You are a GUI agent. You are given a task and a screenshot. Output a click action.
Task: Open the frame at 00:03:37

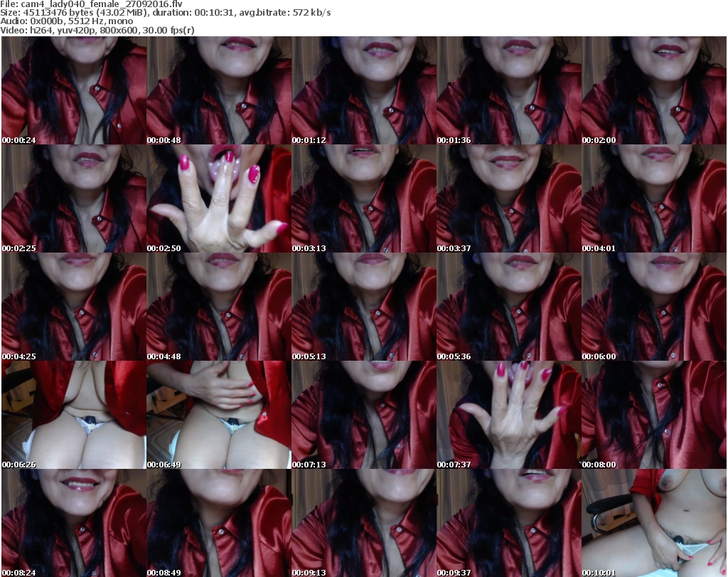click(x=509, y=198)
